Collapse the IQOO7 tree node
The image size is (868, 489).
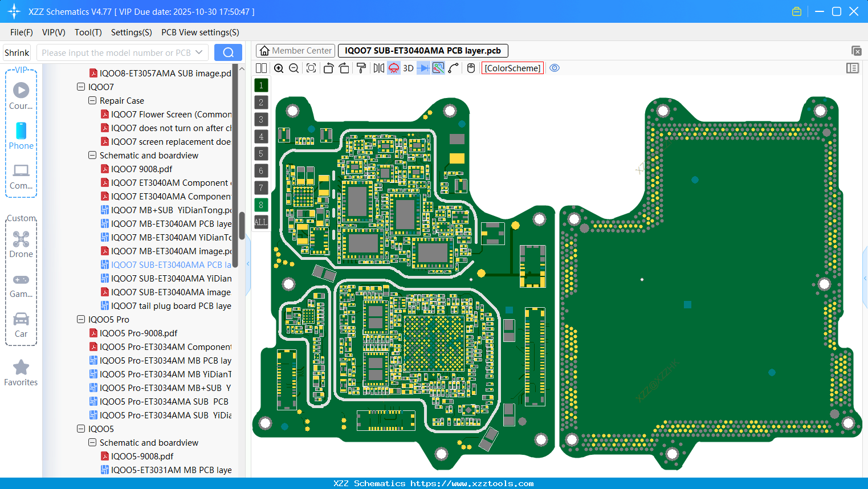81,87
